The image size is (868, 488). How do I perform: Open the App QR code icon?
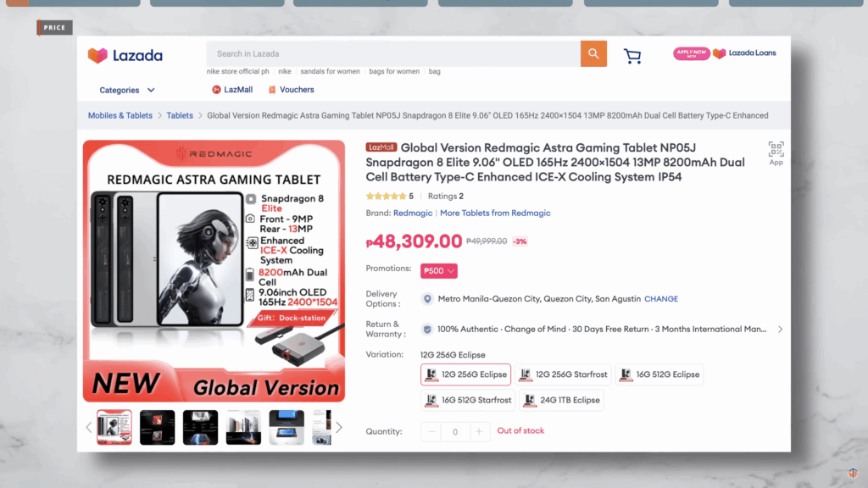point(776,152)
